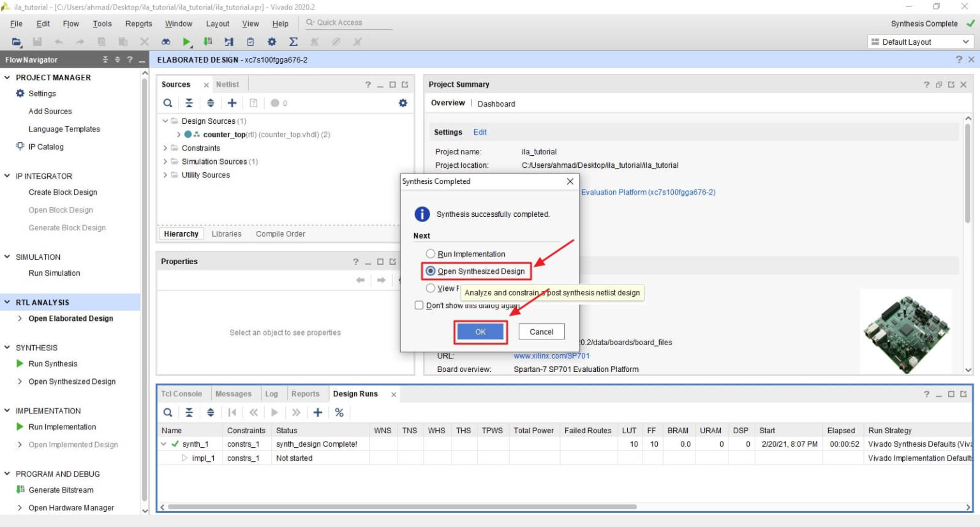Click percent icon in Design Runs toolbar
Viewport: 980px width, 527px height.
pos(339,413)
